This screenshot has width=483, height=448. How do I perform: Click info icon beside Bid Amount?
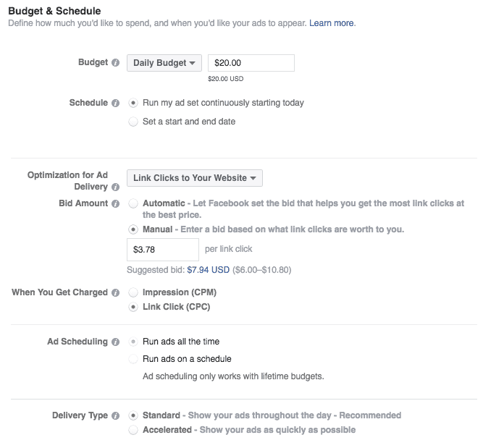(x=116, y=204)
